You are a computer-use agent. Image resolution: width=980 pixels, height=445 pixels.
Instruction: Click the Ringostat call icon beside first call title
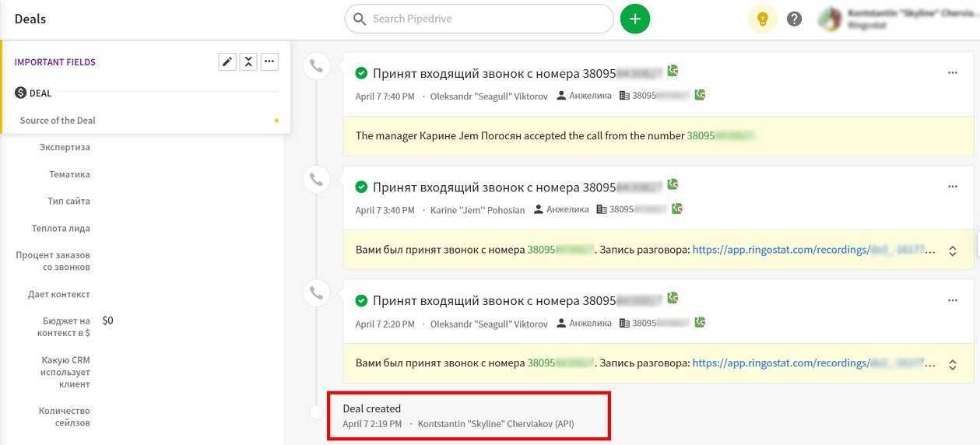pos(673,71)
